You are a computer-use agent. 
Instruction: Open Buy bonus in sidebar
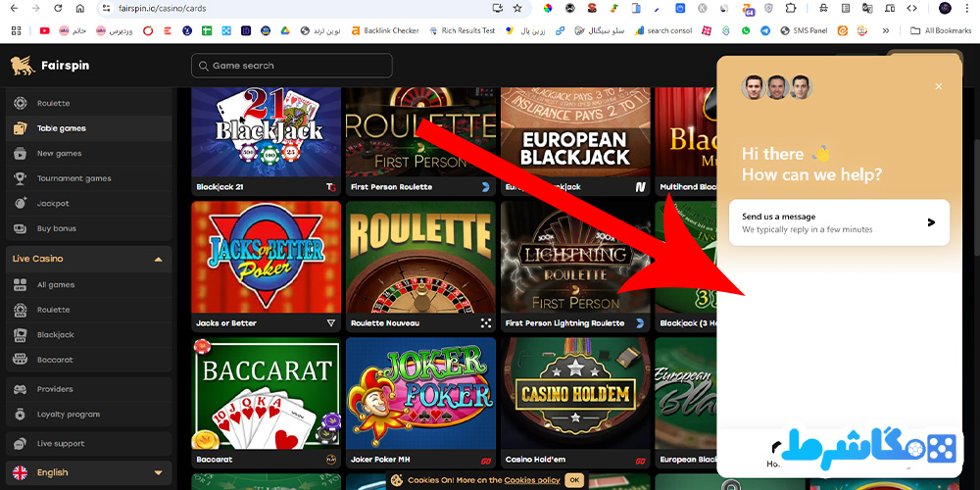tap(89, 228)
